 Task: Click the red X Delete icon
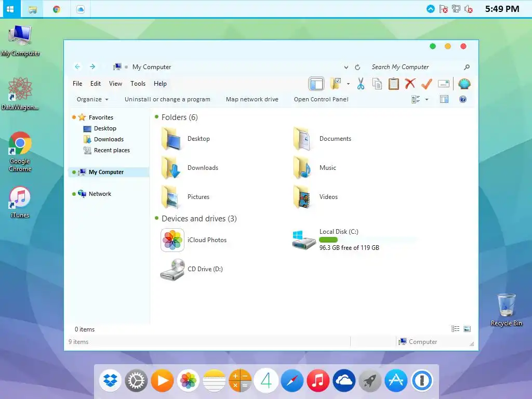(x=410, y=83)
